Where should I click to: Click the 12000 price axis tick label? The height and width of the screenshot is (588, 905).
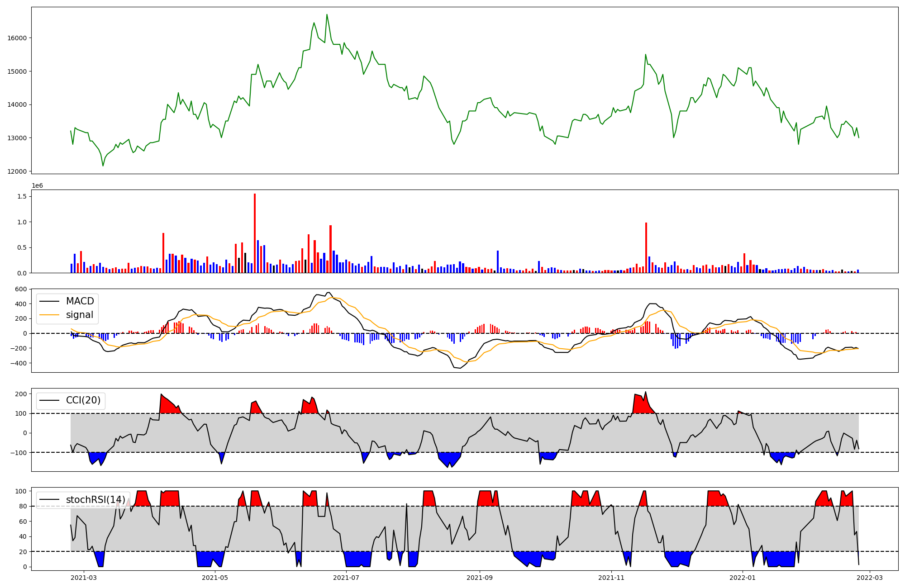[17, 171]
